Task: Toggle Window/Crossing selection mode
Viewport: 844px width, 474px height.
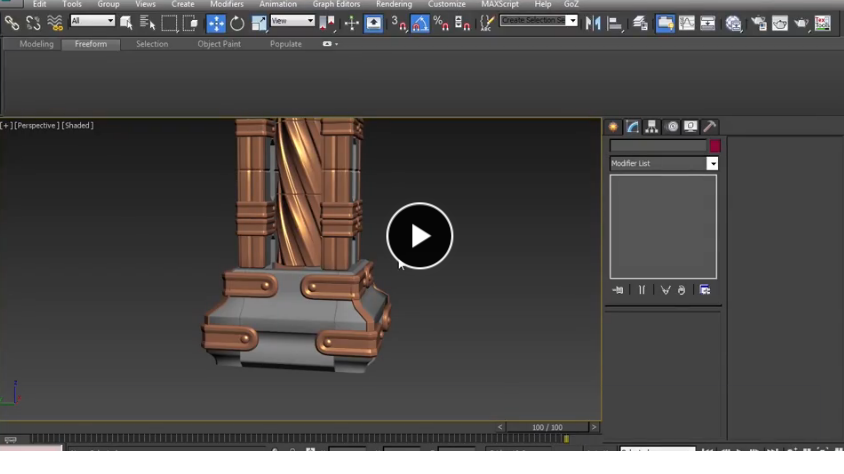Action: (x=190, y=23)
